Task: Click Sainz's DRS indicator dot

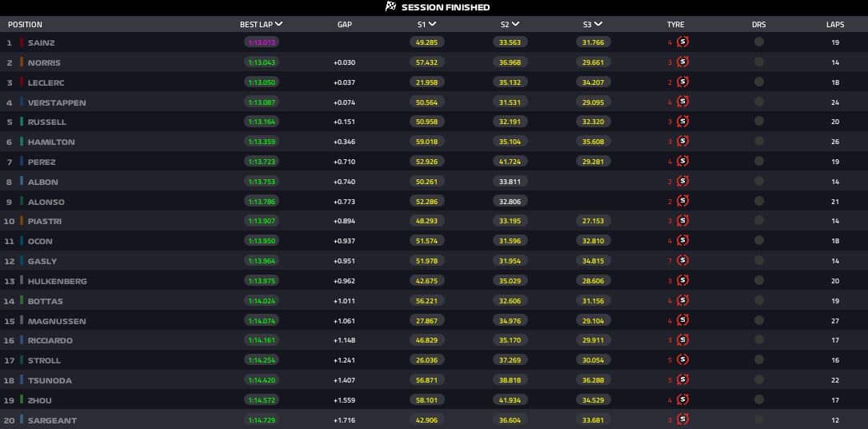Action: coord(759,42)
